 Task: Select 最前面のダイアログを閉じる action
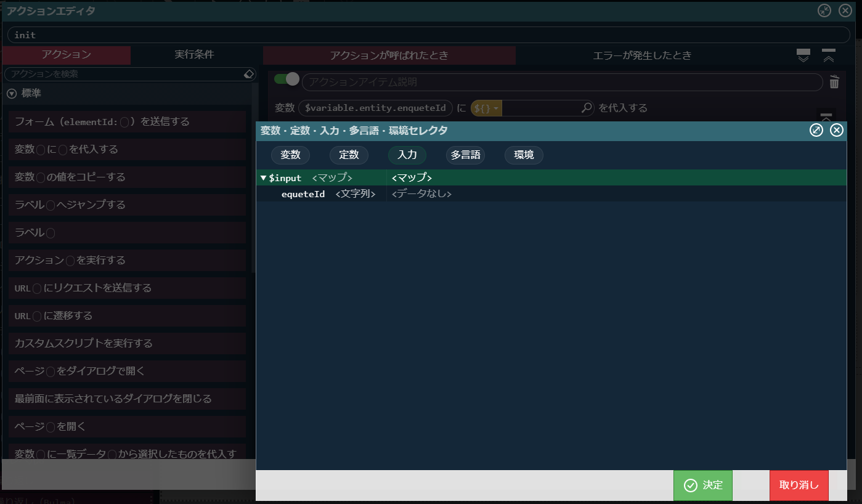pos(127,399)
